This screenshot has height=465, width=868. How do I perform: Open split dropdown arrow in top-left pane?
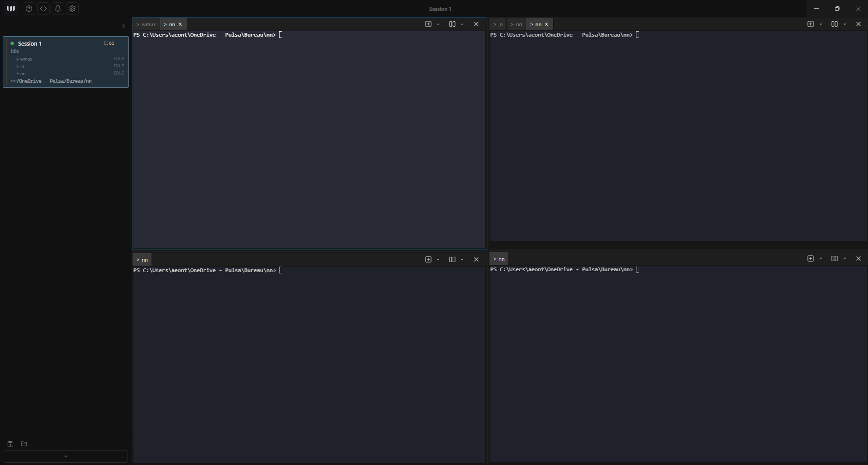[462, 24]
